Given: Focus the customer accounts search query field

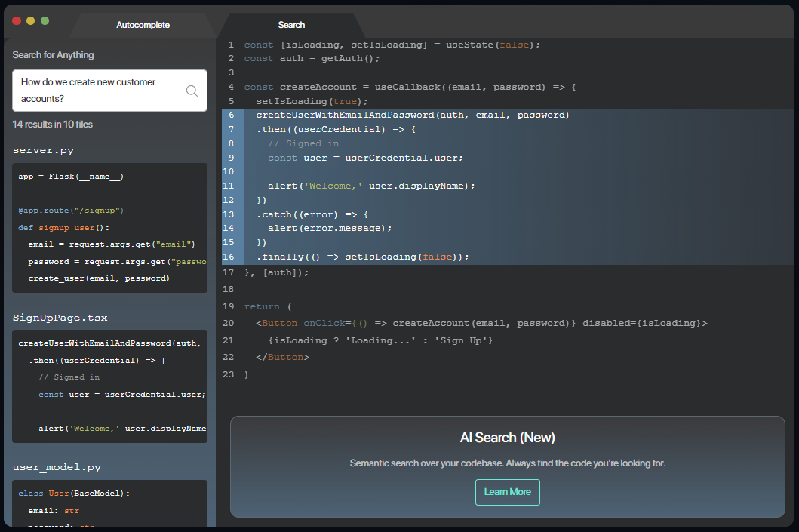Looking at the screenshot, I should (x=97, y=91).
